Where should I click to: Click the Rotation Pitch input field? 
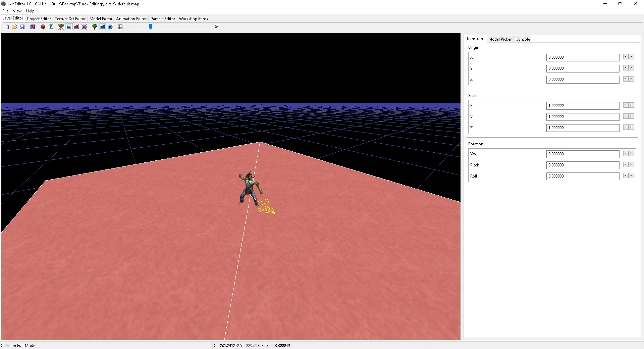(583, 165)
